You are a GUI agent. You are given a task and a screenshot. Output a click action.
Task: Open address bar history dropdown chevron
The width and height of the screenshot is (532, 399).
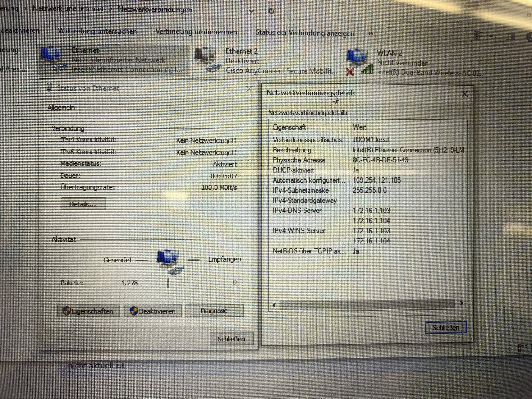click(x=252, y=11)
